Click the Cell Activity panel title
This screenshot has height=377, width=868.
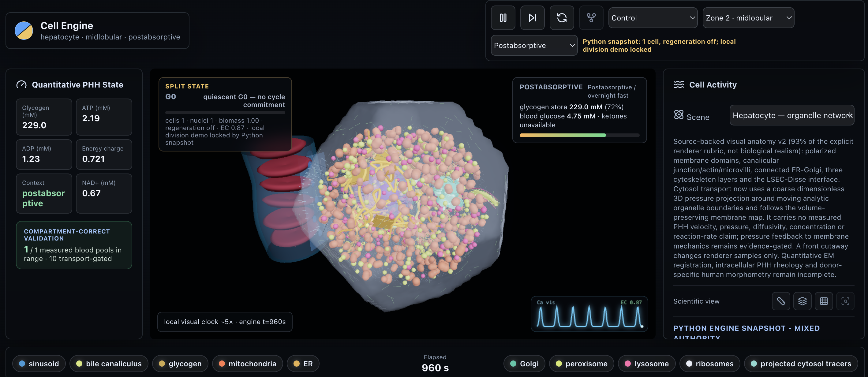click(x=713, y=84)
